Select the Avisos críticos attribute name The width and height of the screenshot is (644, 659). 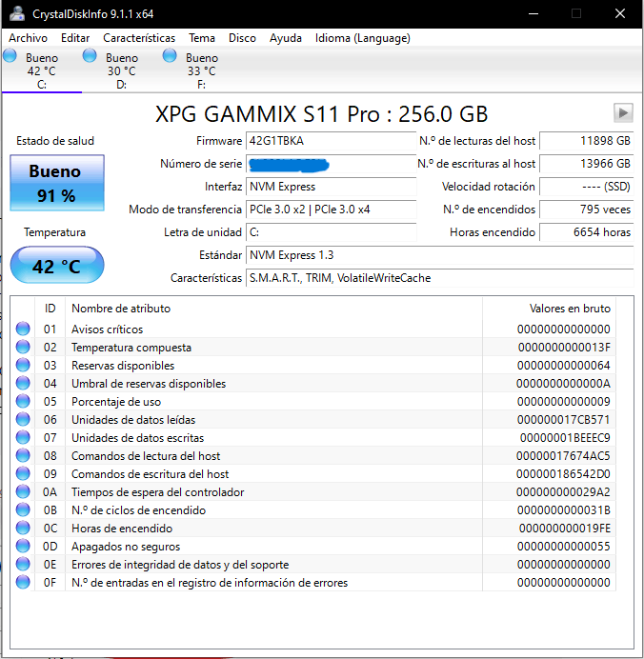pos(108,329)
